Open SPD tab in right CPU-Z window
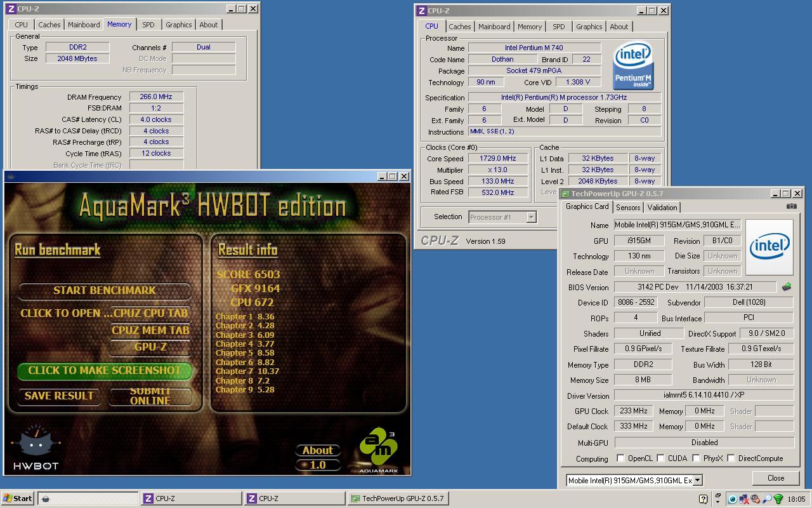812x508 pixels. click(x=558, y=27)
